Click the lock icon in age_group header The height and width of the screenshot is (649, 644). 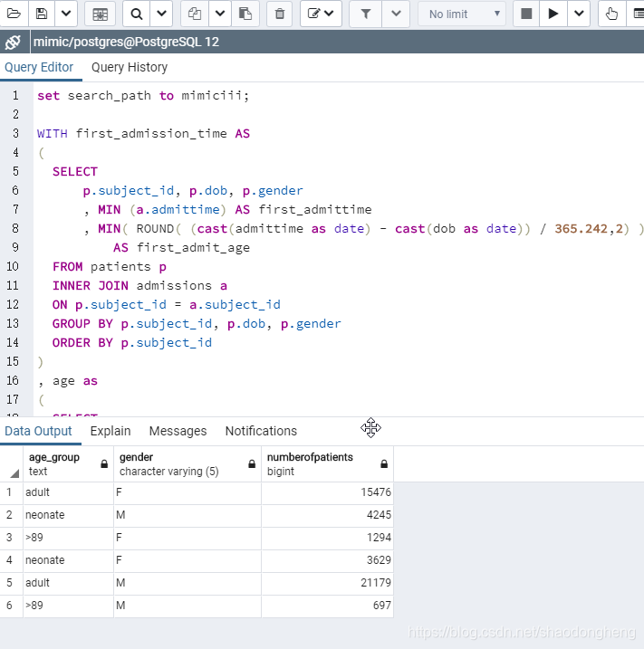(104, 464)
